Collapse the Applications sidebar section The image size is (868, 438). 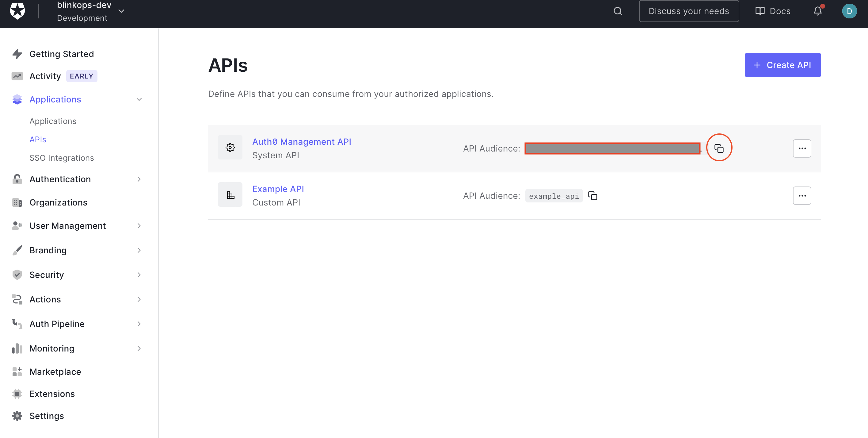139,99
